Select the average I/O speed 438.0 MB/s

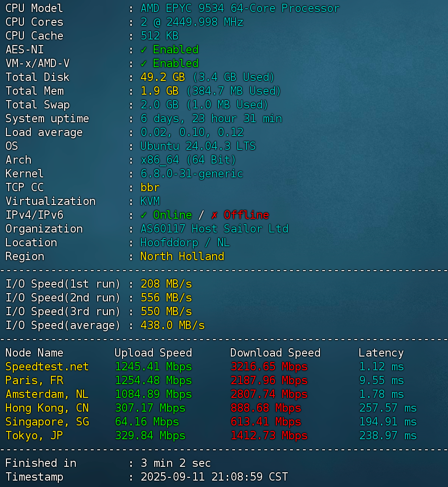pyautogui.click(x=173, y=325)
